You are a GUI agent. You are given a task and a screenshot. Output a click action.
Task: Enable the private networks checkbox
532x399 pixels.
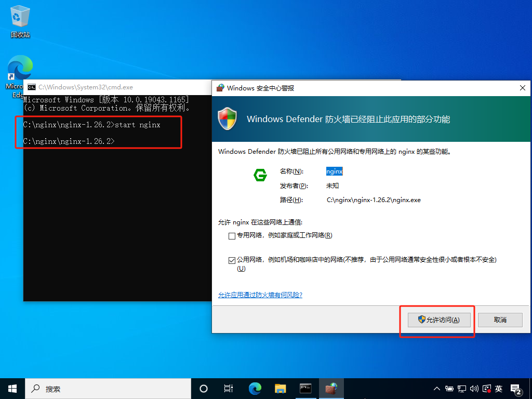tap(232, 236)
